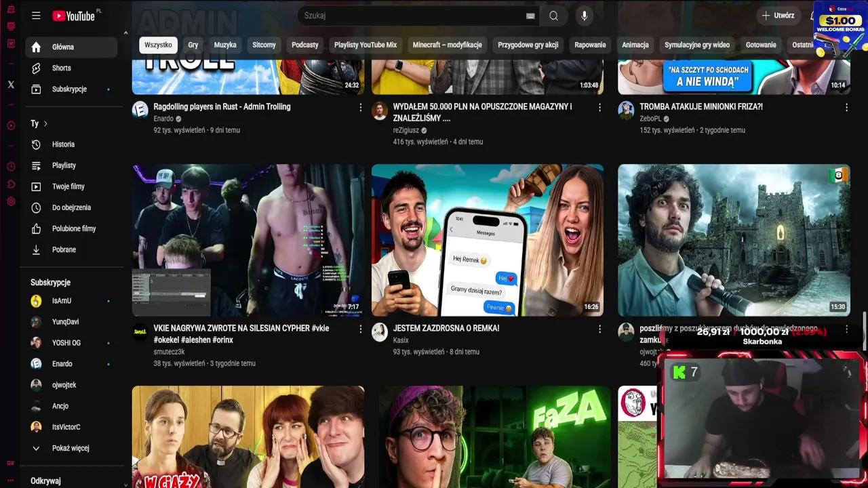Viewport: 868px width, 488px height.
Task: Open the YouTube hamburger guide menu
Action: (x=36, y=16)
